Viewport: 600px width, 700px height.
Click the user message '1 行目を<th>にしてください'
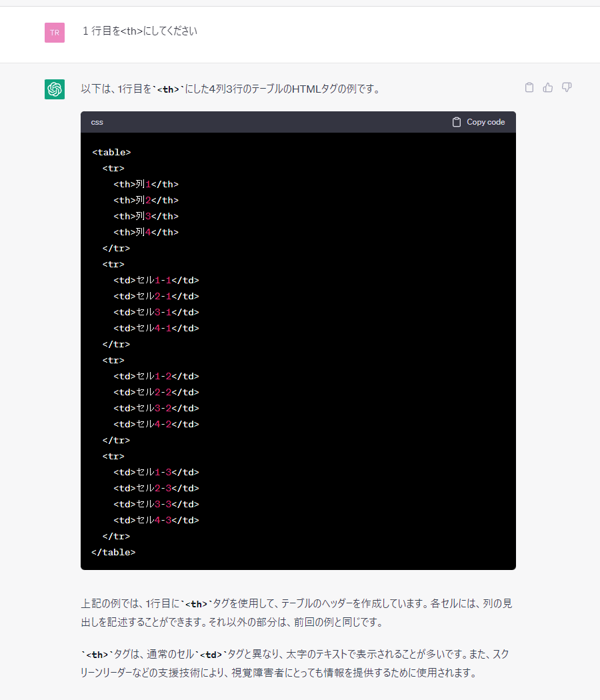pos(140,31)
